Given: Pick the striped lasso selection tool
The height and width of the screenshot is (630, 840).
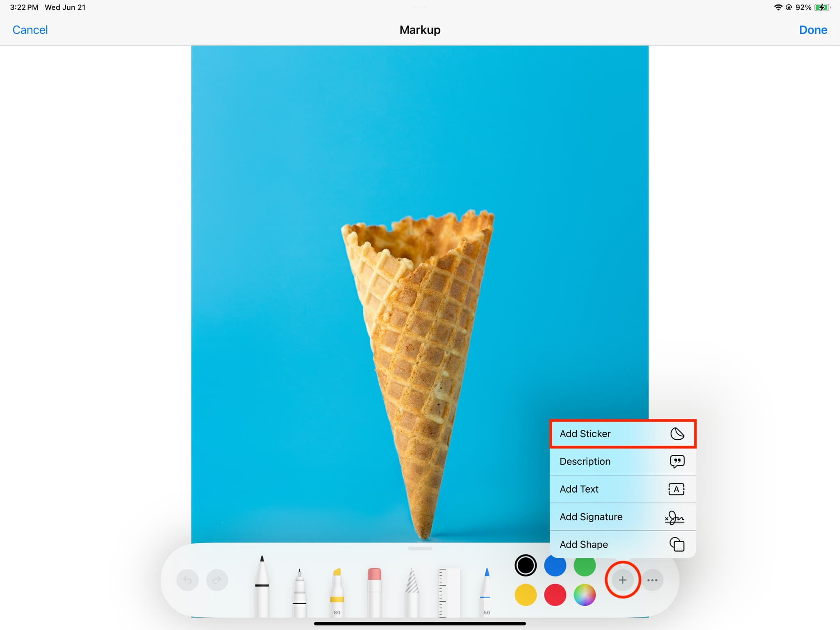Looking at the screenshot, I should [x=412, y=593].
